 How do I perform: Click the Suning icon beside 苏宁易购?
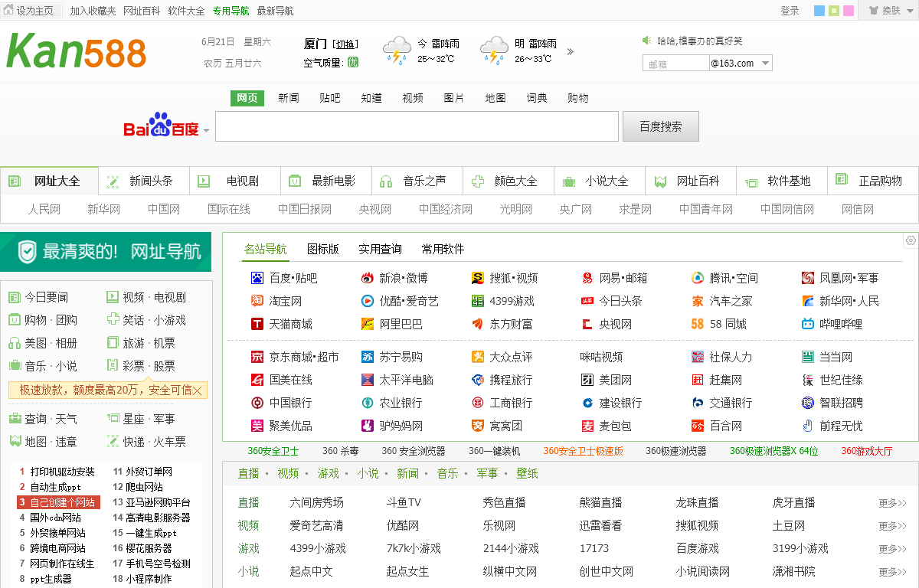(368, 357)
